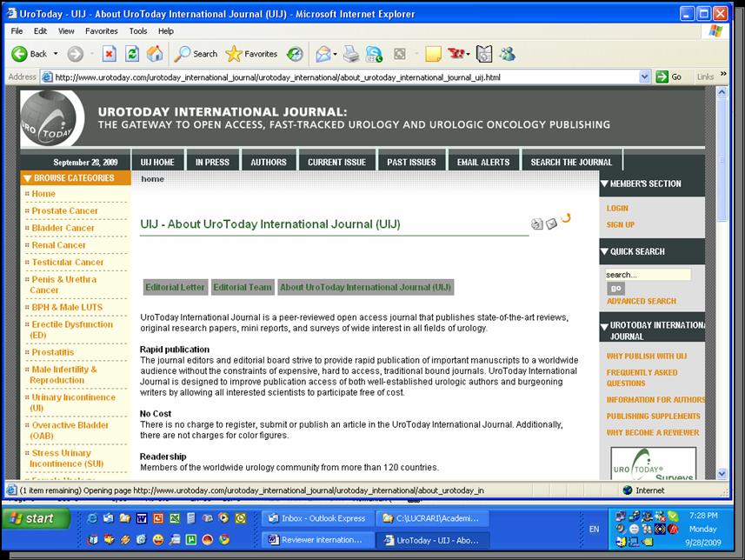Open the Favorites pane
Screen dimensions: 745x560
tap(251, 54)
